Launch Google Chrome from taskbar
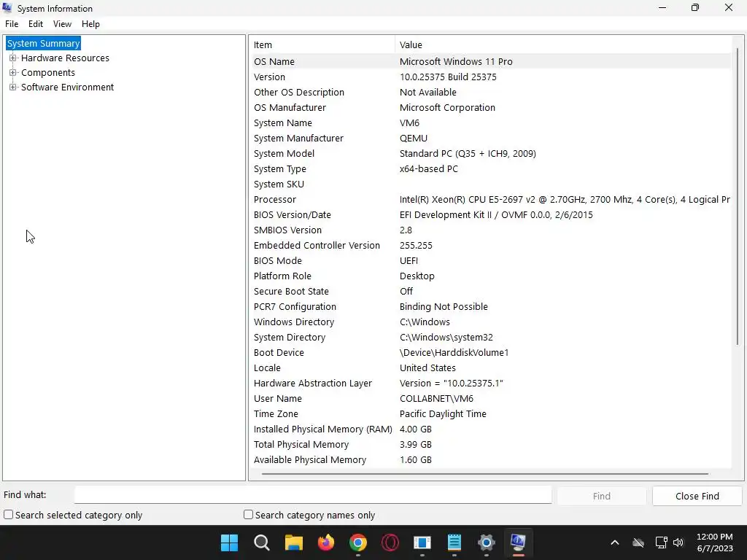 357,542
